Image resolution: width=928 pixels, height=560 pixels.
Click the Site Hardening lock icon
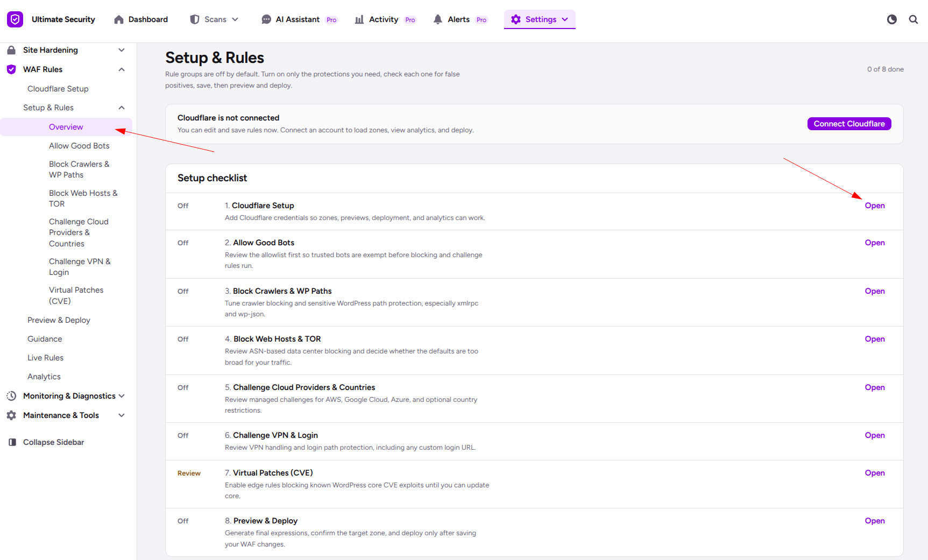(x=11, y=50)
